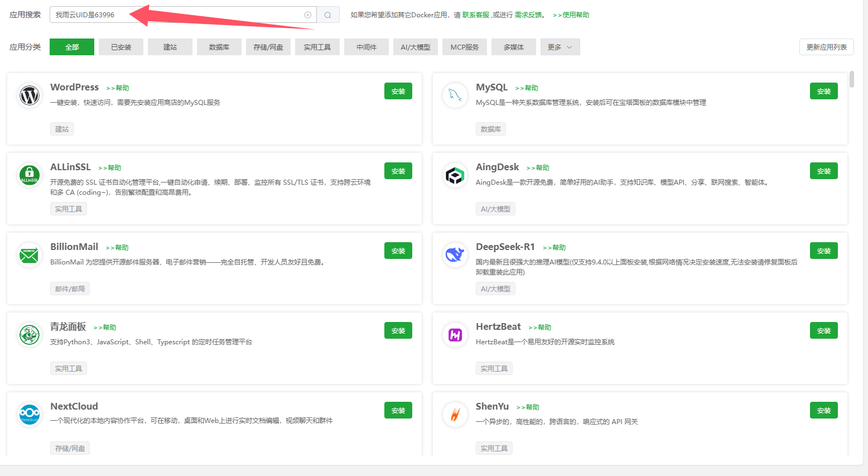Select the 实用工具 category tab
This screenshot has width=868, height=476.
click(x=317, y=47)
